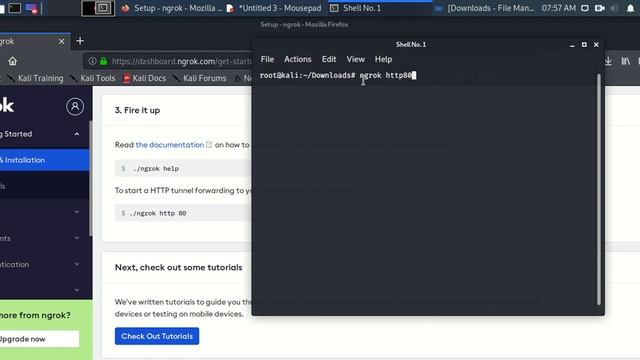This screenshot has width=640, height=360.
Task: Switch to Untitled 3 Mousepad taskbar item
Action: [274, 8]
